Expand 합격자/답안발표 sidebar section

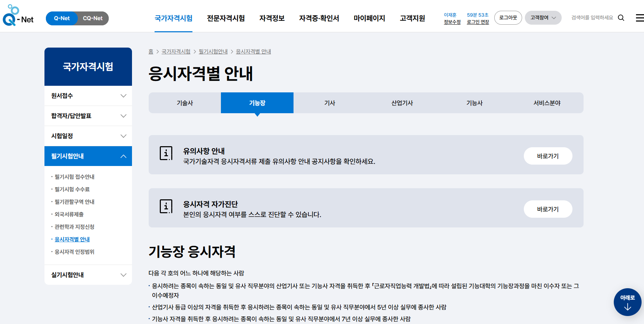88,116
